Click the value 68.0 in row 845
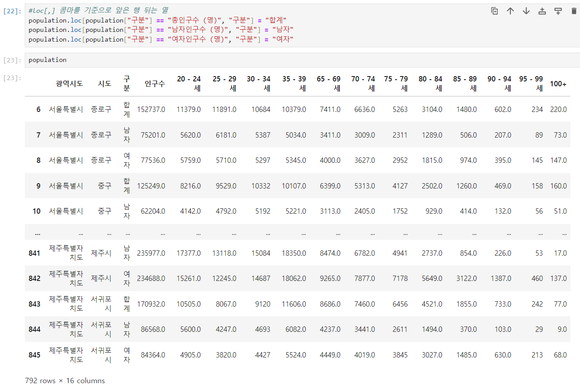 tap(560, 355)
